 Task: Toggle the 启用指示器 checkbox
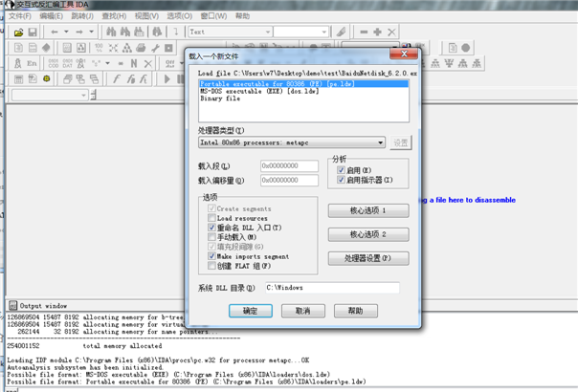pyautogui.click(x=341, y=180)
